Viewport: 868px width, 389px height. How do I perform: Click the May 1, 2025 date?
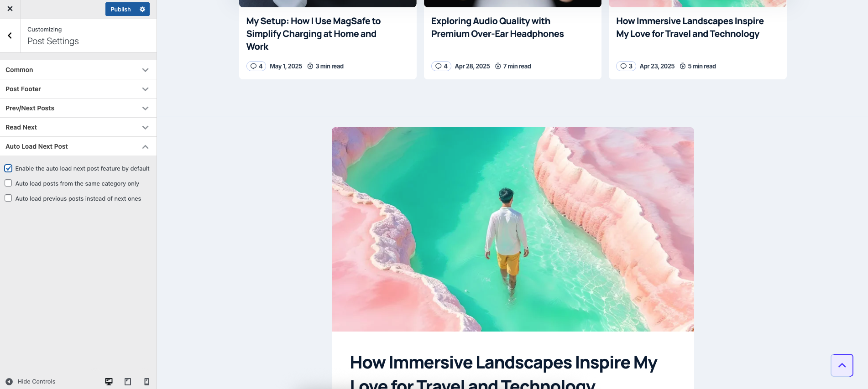click(286, 66)
